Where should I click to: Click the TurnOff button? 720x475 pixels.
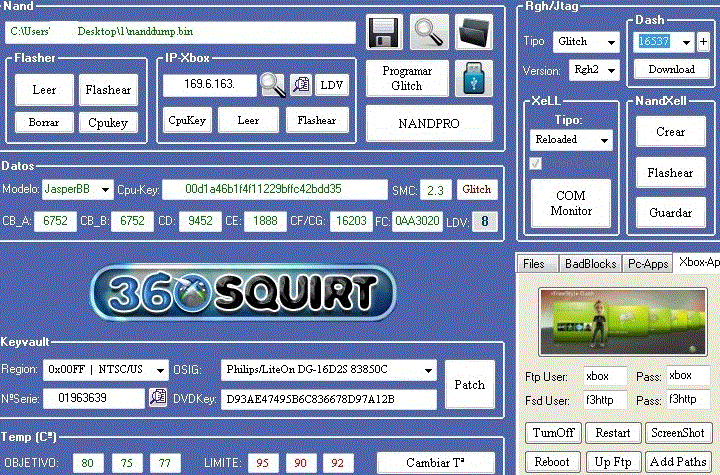coord(553,433)
